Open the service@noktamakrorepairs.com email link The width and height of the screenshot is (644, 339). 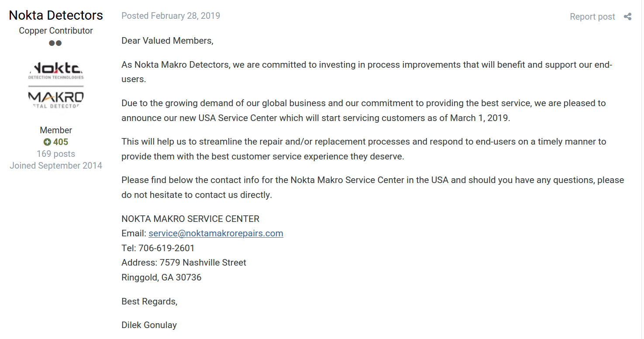[216, 233]
